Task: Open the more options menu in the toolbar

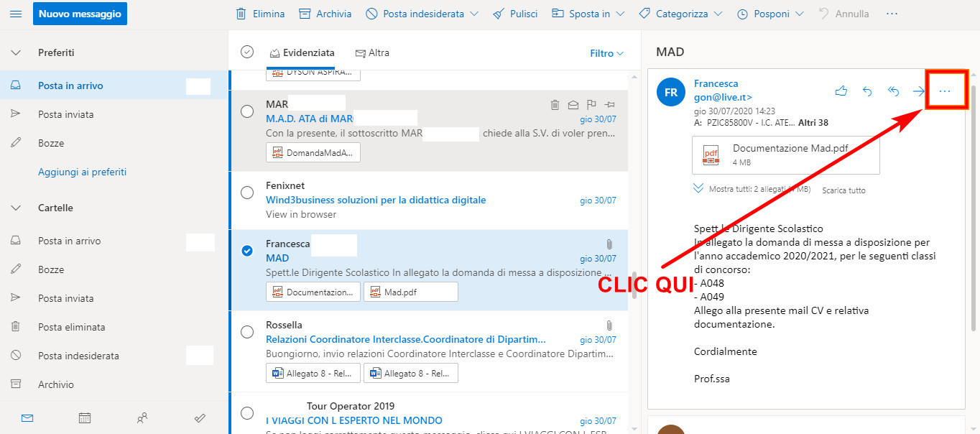Action: click(892, 13)
